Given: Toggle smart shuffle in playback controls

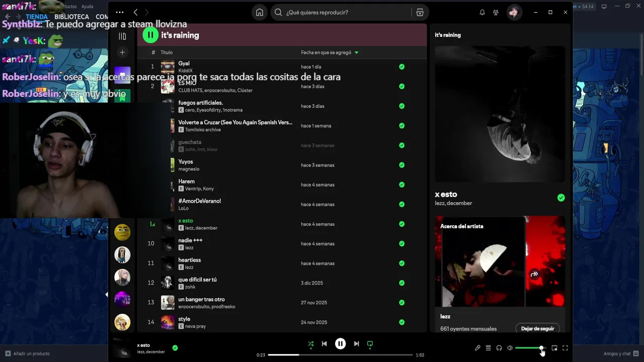Looking at the screenshot, I should click(x=311, y=344).
